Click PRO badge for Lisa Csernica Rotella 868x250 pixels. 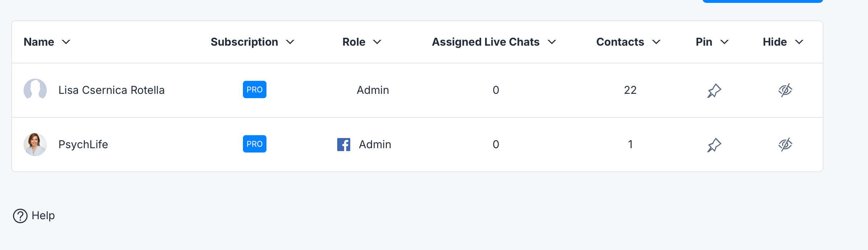(255, 89)
